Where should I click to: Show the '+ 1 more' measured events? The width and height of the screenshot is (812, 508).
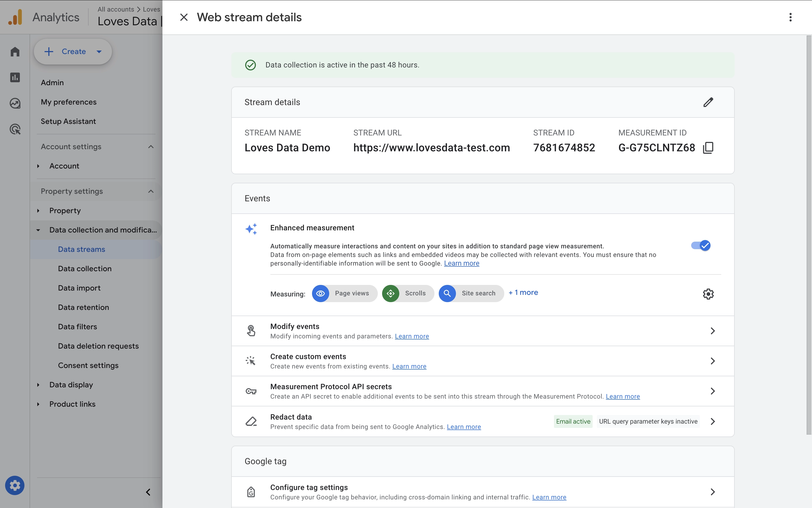523,293
